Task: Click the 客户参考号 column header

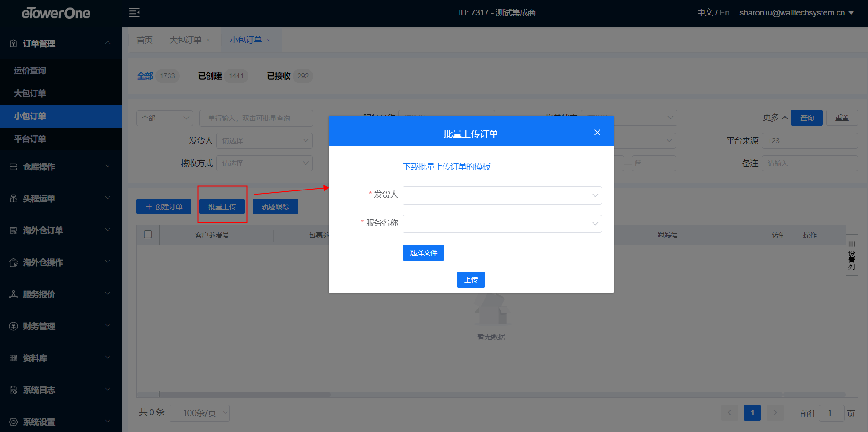Action: (212, 235)
